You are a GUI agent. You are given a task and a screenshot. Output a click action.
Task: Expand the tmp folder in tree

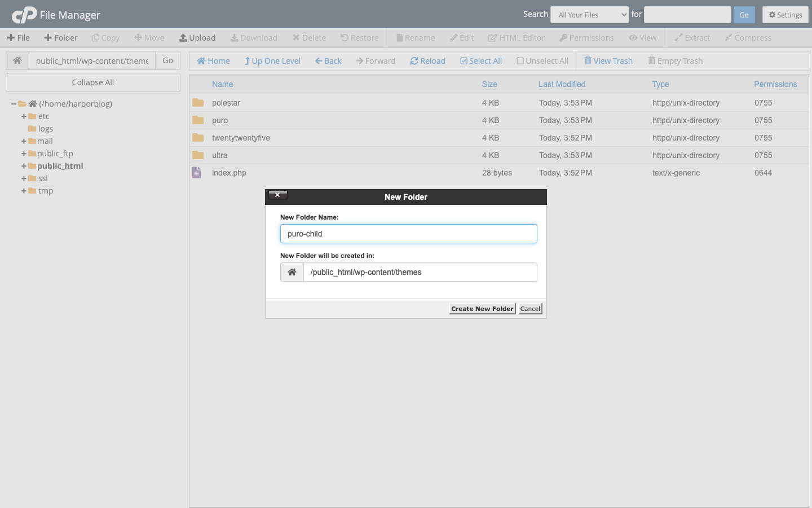tap(24, 191)
